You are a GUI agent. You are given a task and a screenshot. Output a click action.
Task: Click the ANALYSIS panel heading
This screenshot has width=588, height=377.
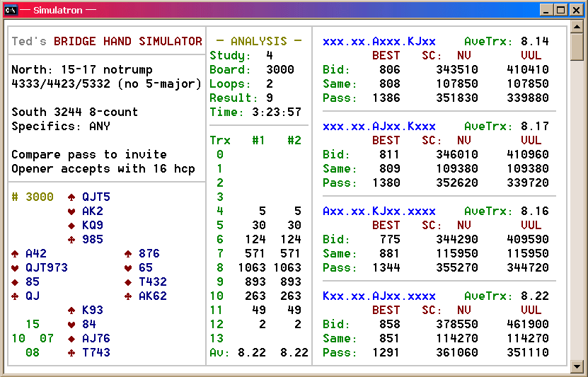point(259,41)
